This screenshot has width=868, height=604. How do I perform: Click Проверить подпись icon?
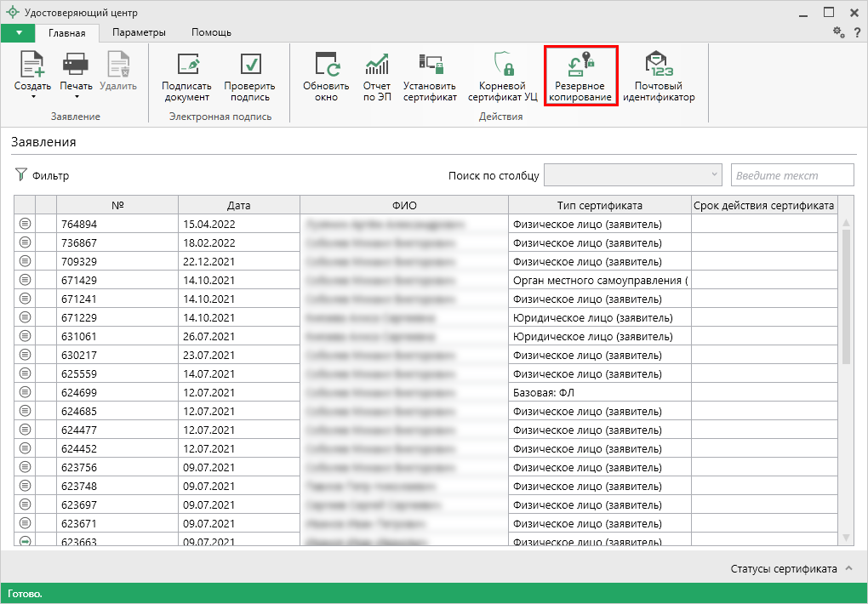point(249,65)
